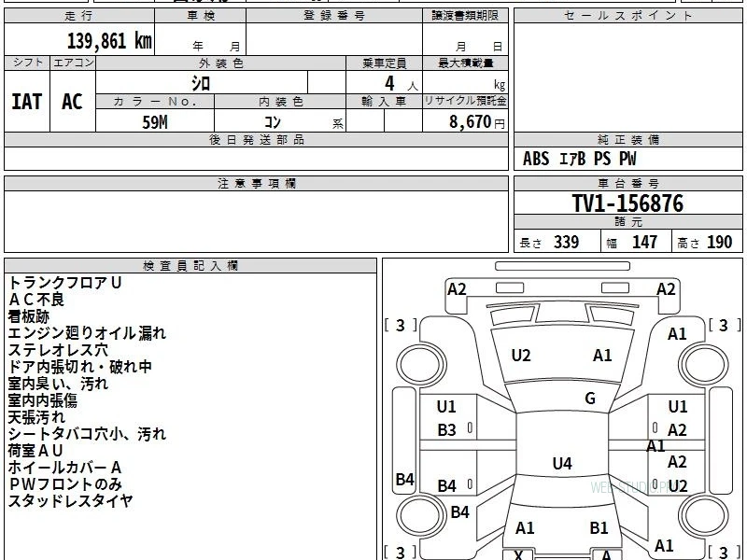Select the note 室内内張傷
The width and height of the screenshot is (747, 560).
pos(43,400)
